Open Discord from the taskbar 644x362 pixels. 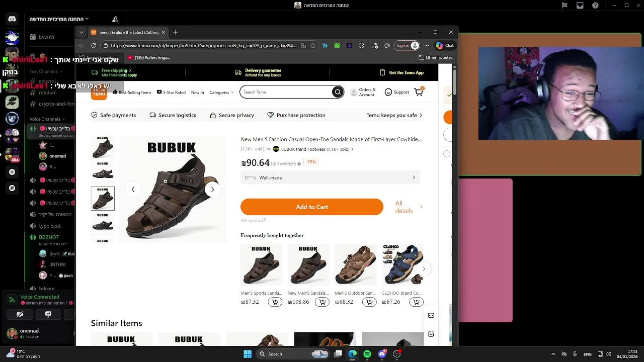[x=382, y=354]
